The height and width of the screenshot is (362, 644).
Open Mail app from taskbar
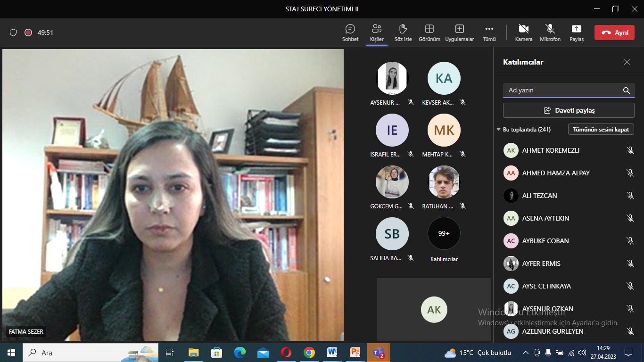pos(263,353)
